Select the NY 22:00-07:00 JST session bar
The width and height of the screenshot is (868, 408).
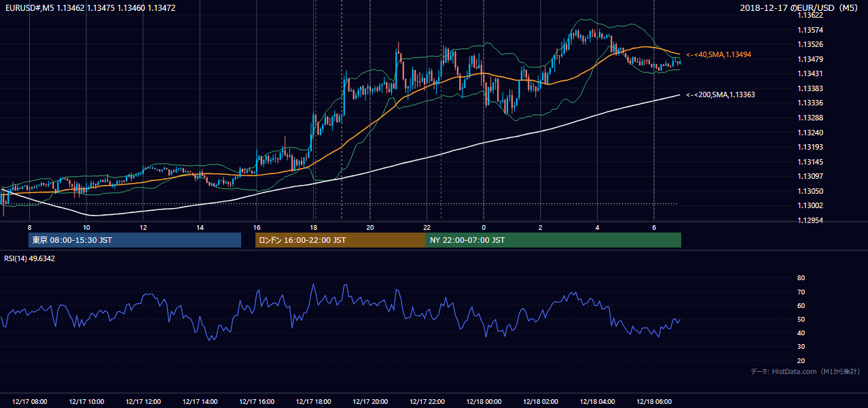554,240
